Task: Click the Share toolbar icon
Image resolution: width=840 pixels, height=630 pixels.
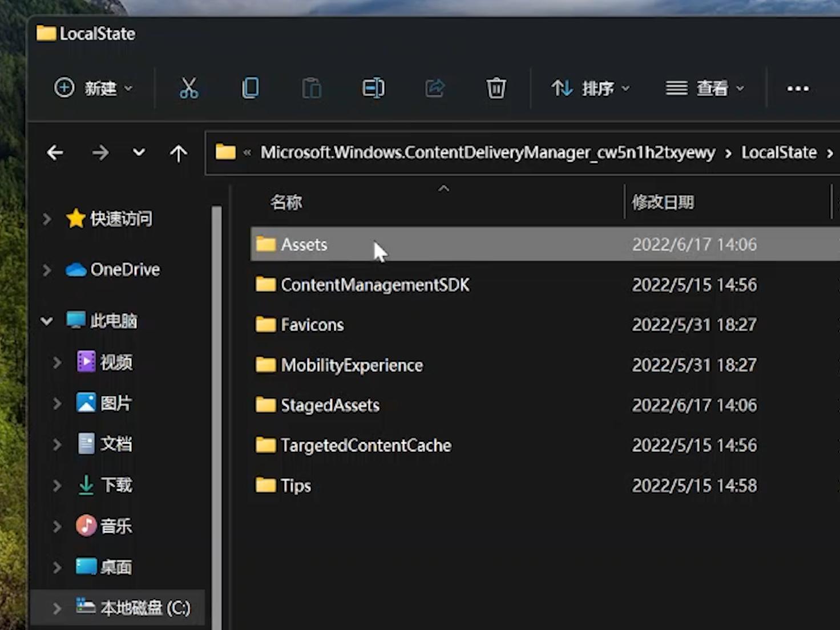Action: pyautogui.click(x=435, y=88)
